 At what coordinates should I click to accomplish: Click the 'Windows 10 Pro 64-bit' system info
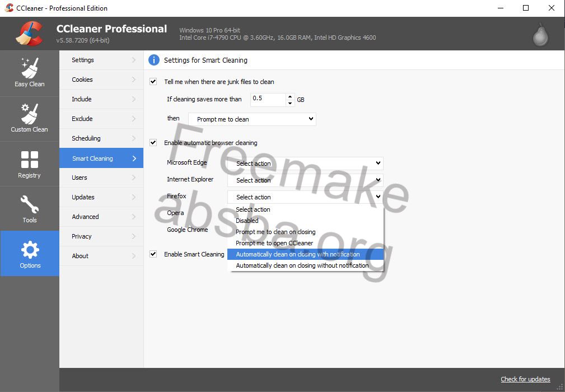(x=210, y=30)
